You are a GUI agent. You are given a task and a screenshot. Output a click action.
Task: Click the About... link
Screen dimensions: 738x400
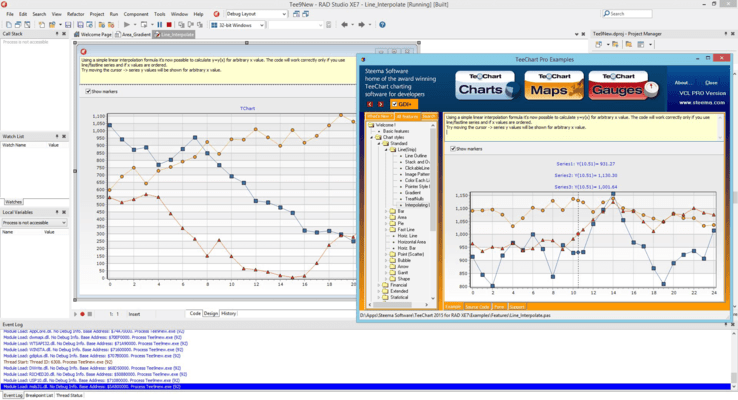682,82
